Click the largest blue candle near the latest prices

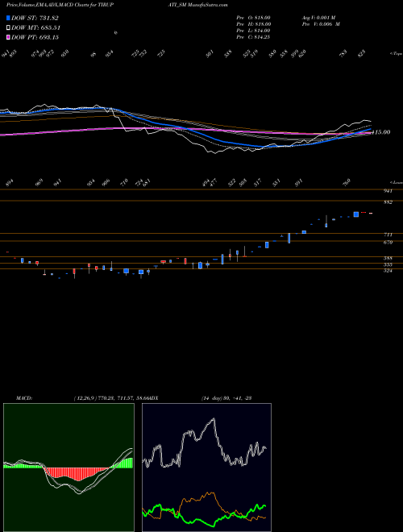click(x=355, y=214)
